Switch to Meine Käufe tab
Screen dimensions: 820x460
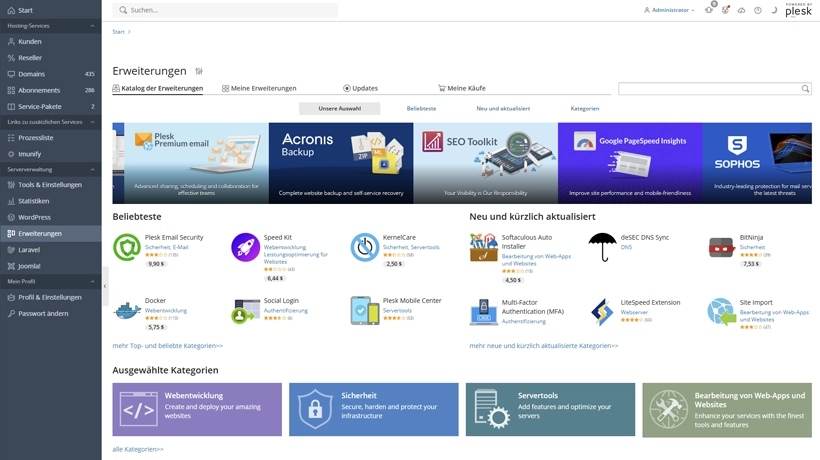point(462,88)
